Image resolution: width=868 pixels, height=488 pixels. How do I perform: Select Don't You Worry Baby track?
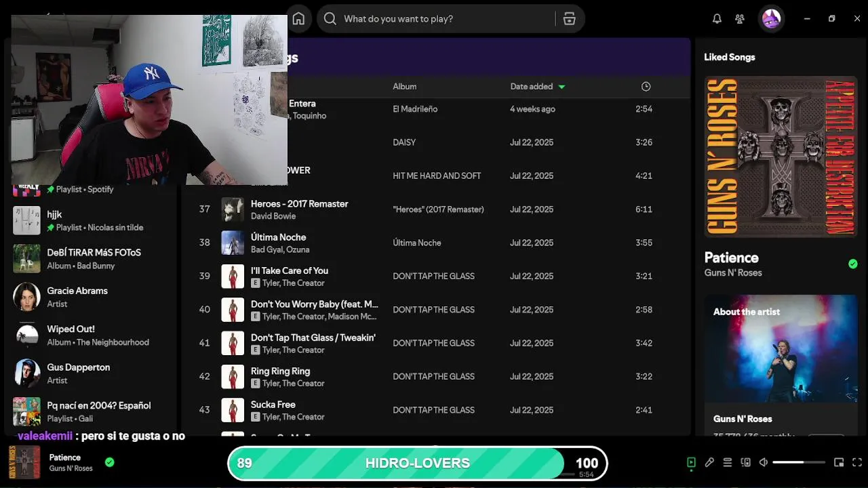tap(315, 304)
